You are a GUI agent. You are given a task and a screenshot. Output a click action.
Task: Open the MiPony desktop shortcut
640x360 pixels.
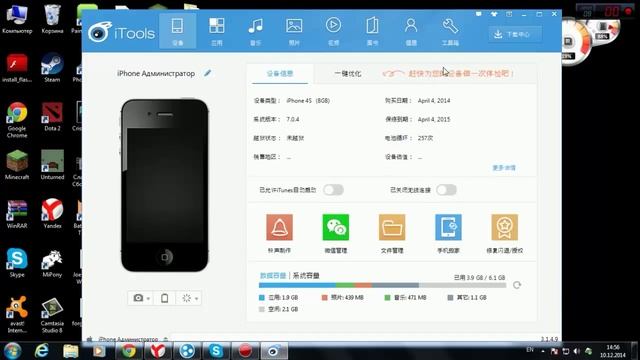click(x=52, y=263)
